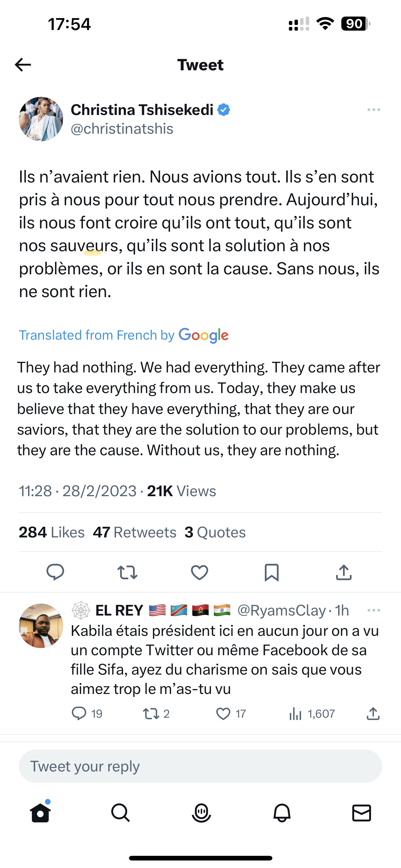View the 47 Retweets list
Viewport: 401px width, 868px height.
(x=134, y=532)
